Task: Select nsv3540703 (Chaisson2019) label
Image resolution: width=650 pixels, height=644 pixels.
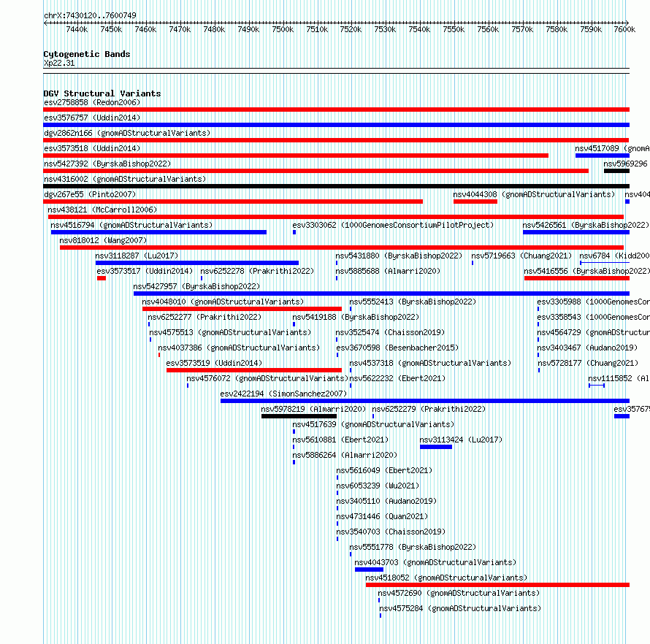Action: (391, 532)
